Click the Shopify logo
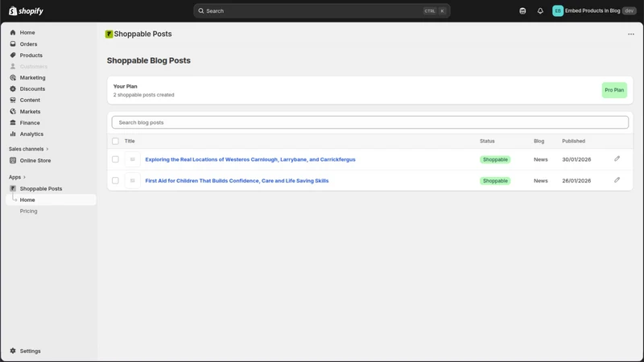The image size is (644, 362). tap(26, 11)
